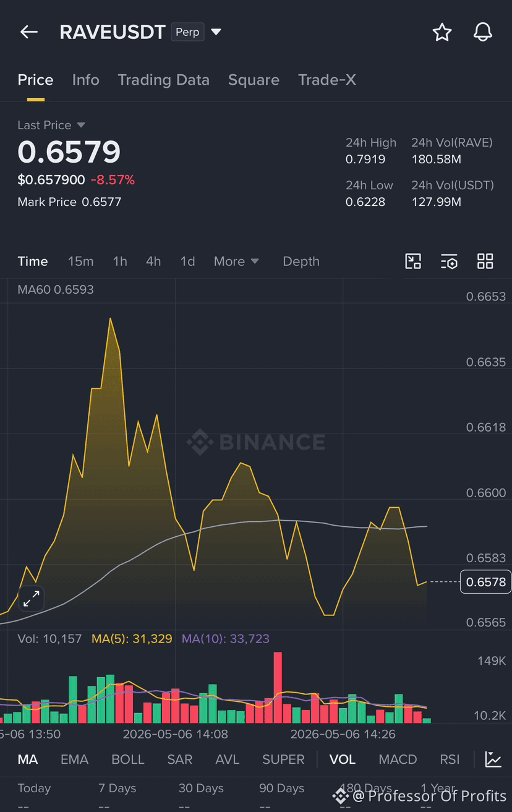Select the 15m interval
The image size is (512, 812).
pos(80,261)
